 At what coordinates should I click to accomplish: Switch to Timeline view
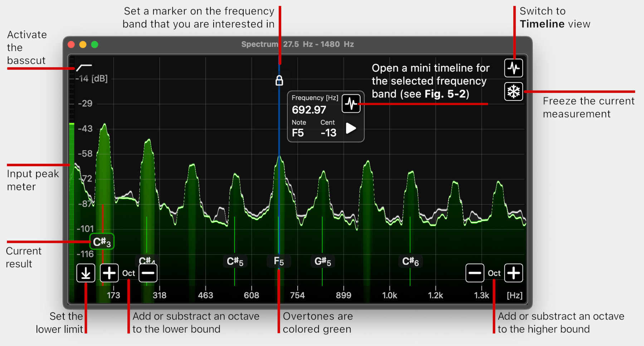[513, 68]
